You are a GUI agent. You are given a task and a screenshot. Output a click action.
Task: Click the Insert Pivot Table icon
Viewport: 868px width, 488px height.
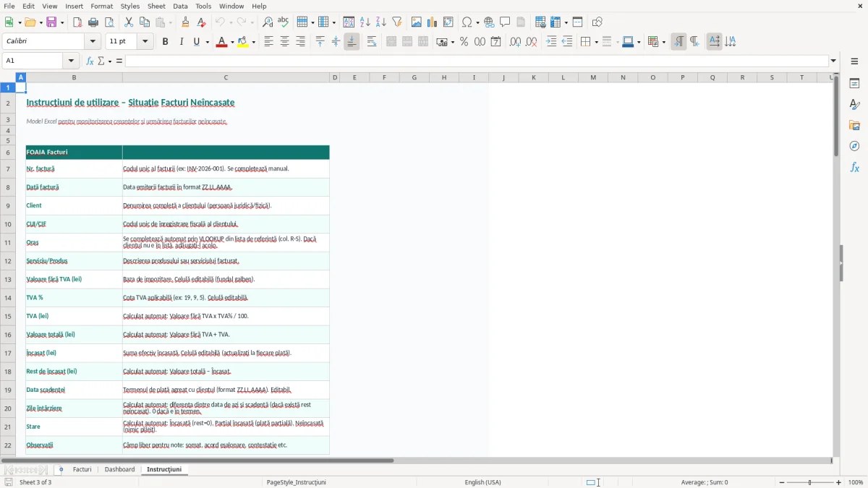click(448, 22)
